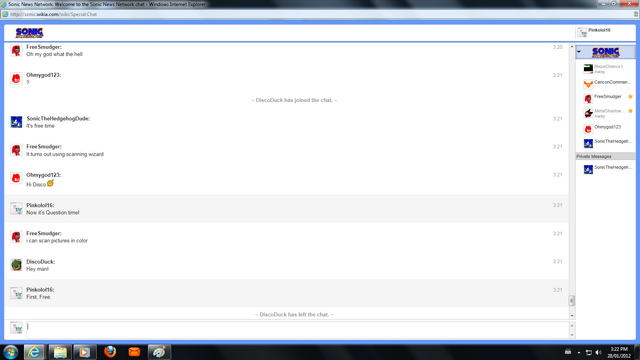Click the Sonic News Network logo in header
This screenshot has width=640, height=360.
point(29,33)
